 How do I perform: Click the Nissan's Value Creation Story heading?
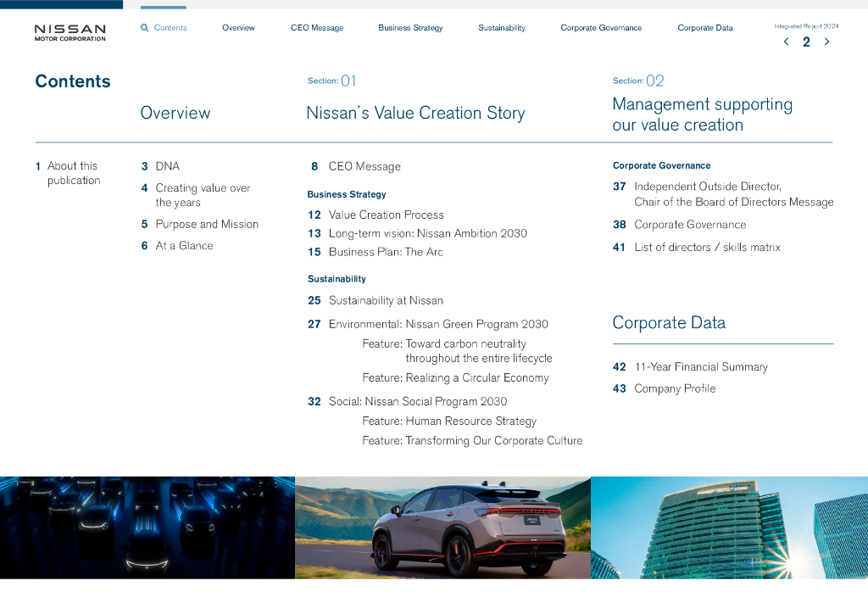click(415, 113)
